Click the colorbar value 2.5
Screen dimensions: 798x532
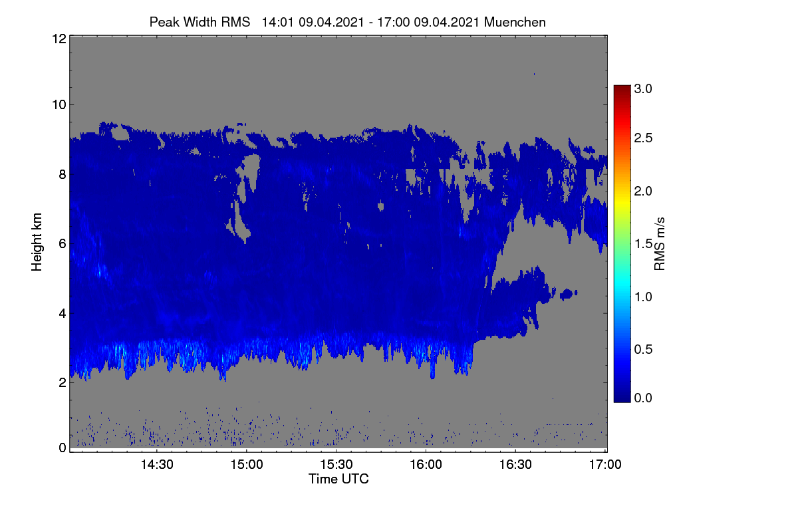644,138
